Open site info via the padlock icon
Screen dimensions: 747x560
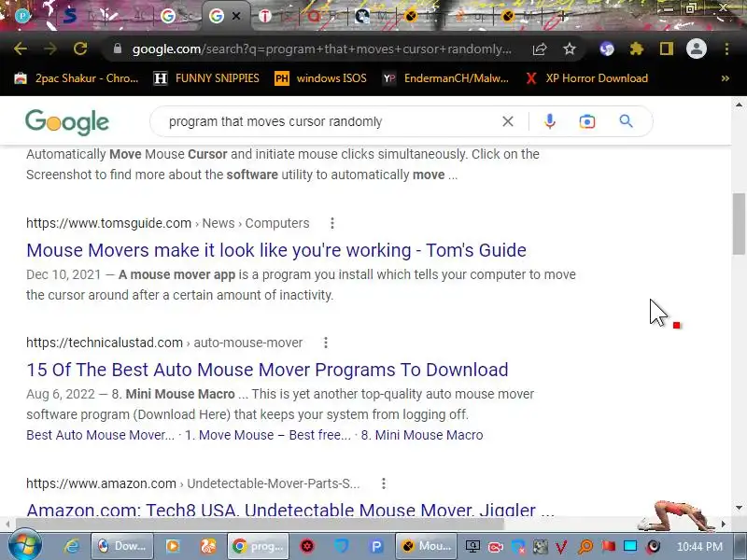[118, 49]
